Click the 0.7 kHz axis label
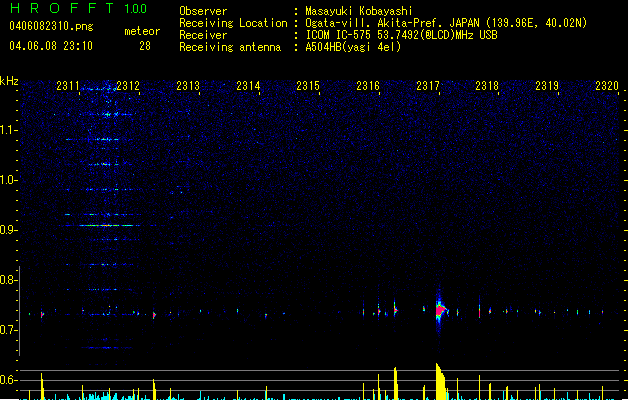This screenshot has width=629, height=400. (x=8, y=330)
